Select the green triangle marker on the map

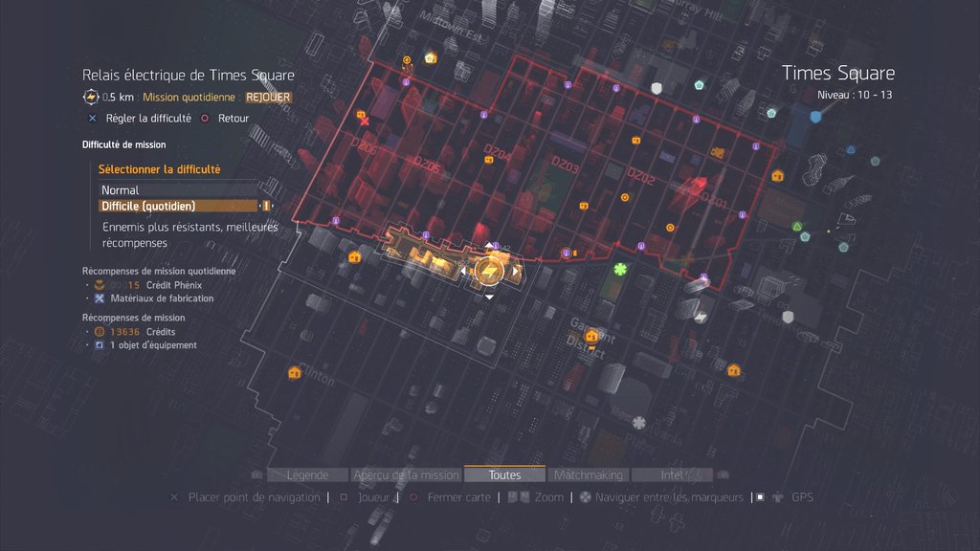797,226
